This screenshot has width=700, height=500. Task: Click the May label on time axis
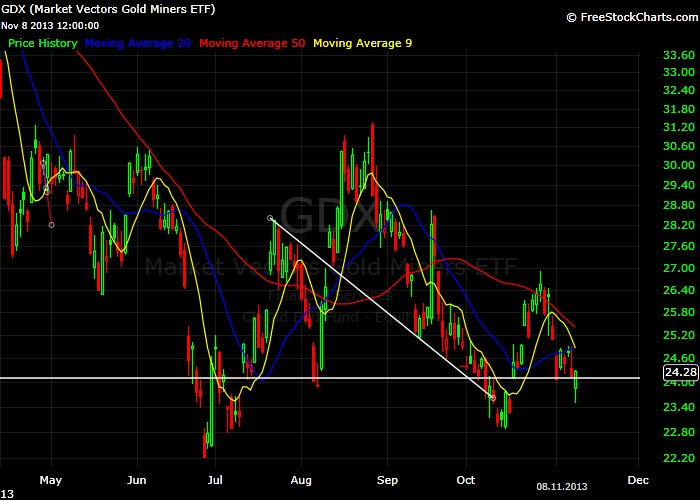coord(50,481)
